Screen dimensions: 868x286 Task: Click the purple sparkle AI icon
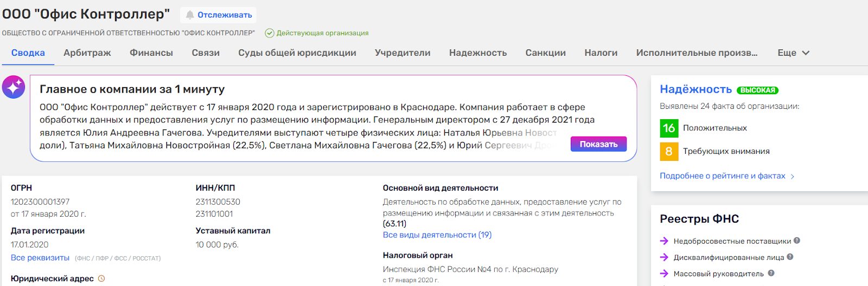click(14, 87)
